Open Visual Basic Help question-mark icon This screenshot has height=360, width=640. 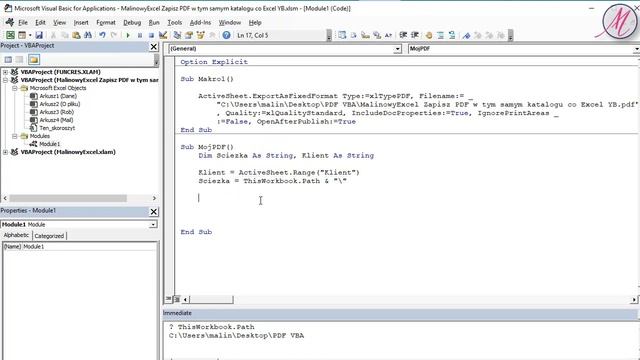227,36
